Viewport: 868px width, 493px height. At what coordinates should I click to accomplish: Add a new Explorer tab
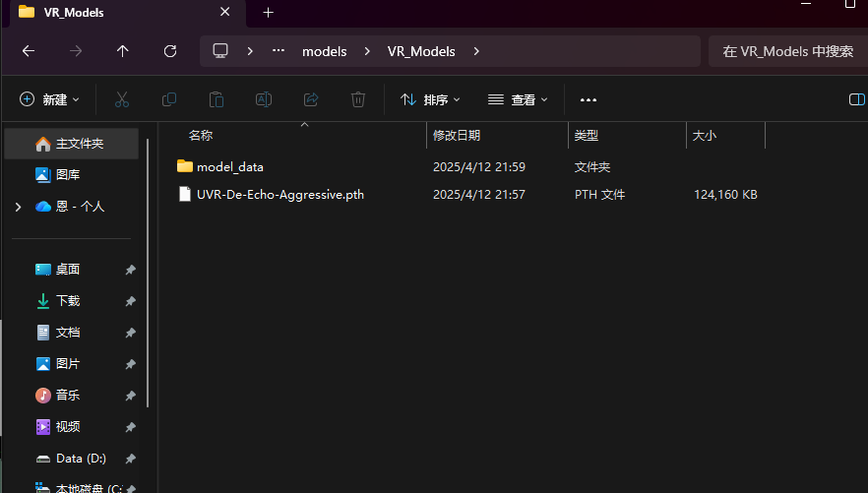tap(268, 12)
